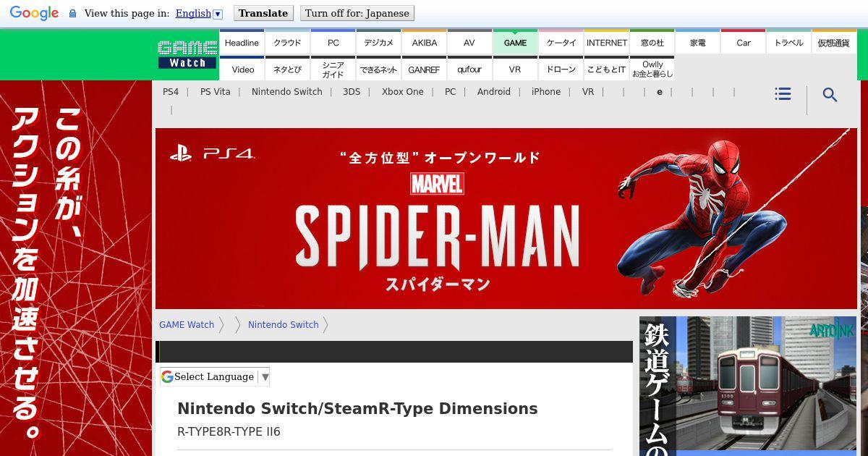Image resolution: width=868 pixels, height=456 pixels.
Task: Open the GANREF site tab
Action: pyautogui.click(x=425, y=69)
